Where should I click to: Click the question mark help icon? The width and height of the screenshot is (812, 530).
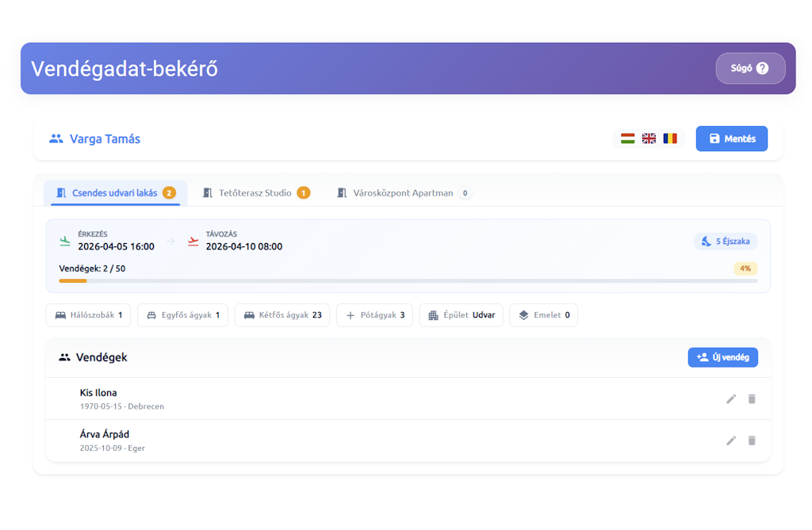pos(762,68)
